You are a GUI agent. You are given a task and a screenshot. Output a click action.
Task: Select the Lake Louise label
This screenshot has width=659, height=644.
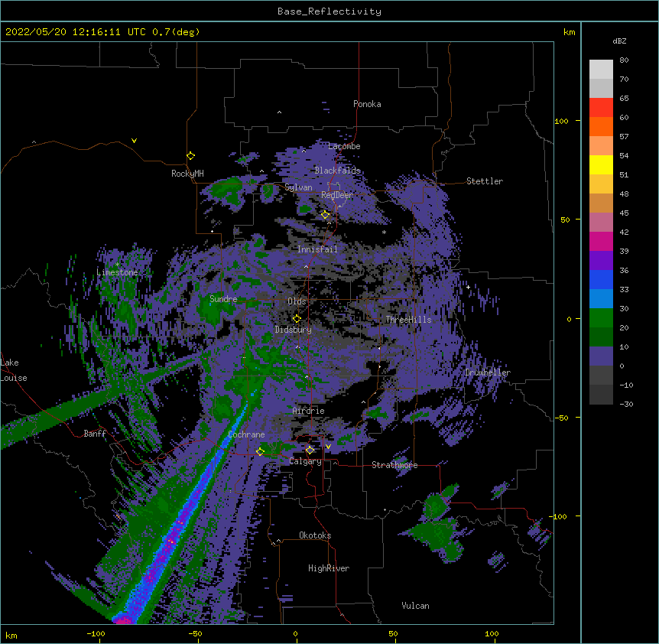coord(14,370)
